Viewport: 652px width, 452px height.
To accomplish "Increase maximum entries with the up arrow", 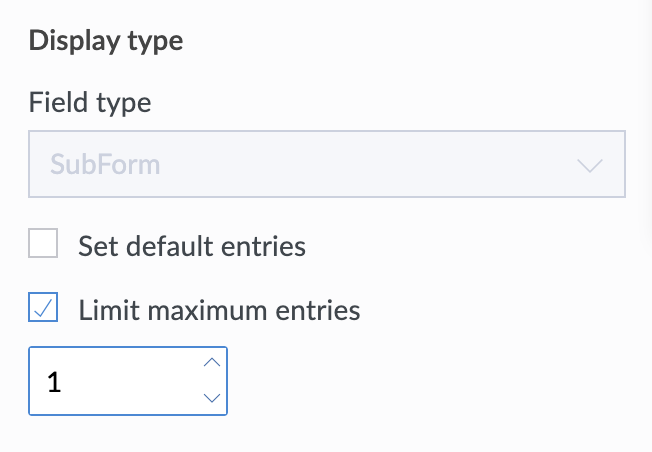I will tap(211, 363).
